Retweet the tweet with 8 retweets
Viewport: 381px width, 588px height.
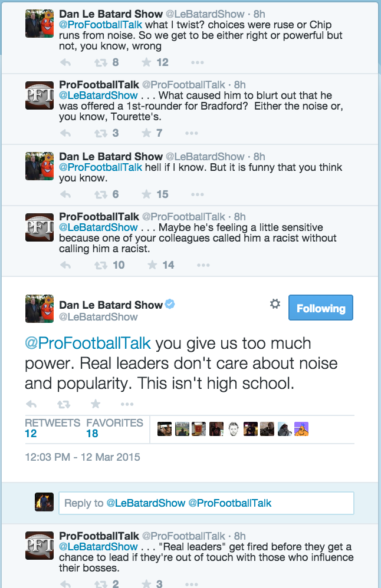point(101,62)
